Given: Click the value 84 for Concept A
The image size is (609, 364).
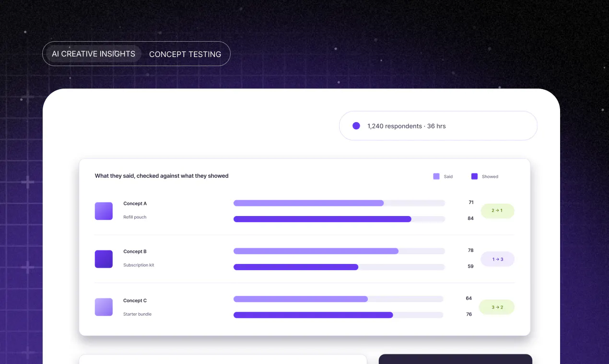Looking at the screenshot, I should 471,218.
